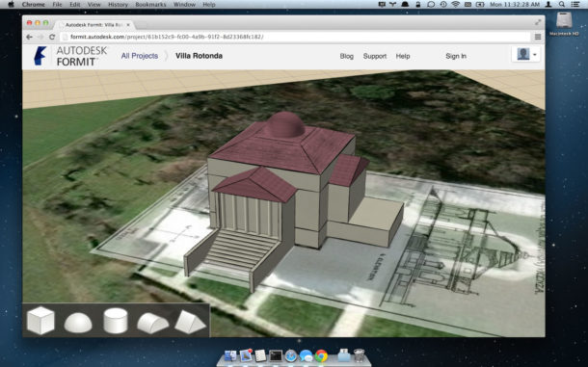This screenshot has height=367, width=588.
Task: Select the dome primitive shape
Action: (x=78, y=323)
